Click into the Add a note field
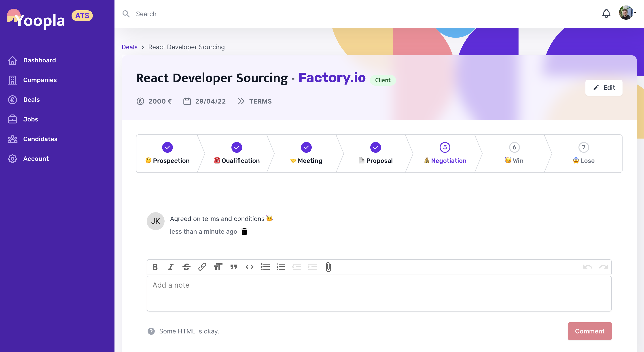The height and width of the screenshot is (352, 644). [379, 294]
